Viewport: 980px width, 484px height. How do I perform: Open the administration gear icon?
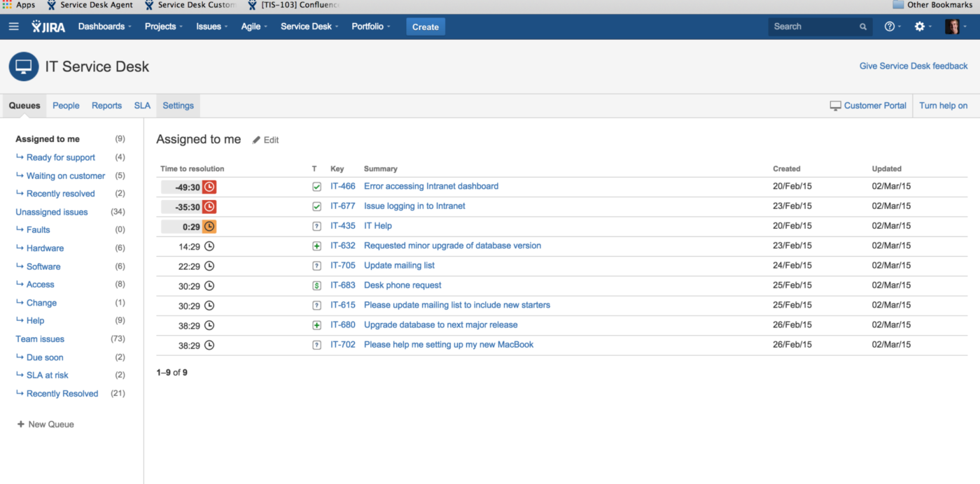[920, 26]
